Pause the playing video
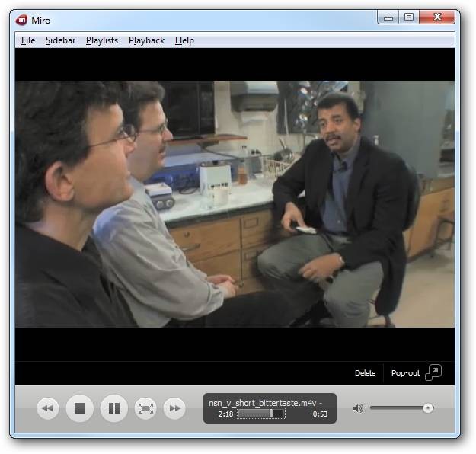476x454 pixels. point(113,408)
